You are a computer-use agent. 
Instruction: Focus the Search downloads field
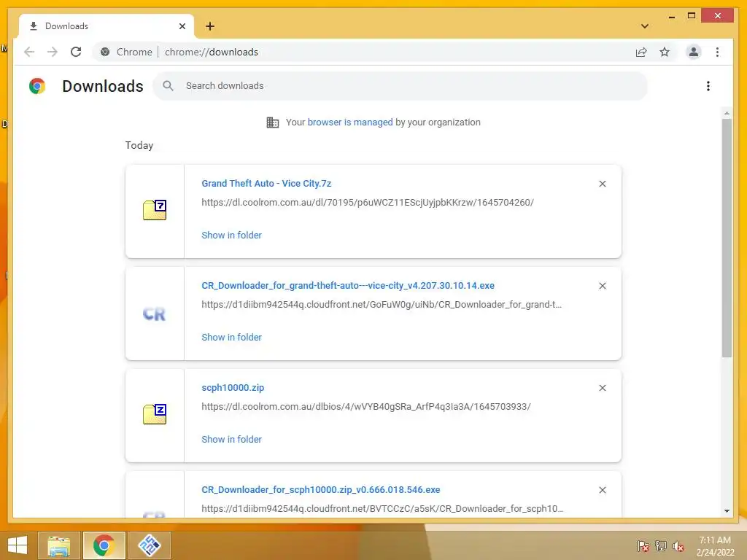coord(400,86)
